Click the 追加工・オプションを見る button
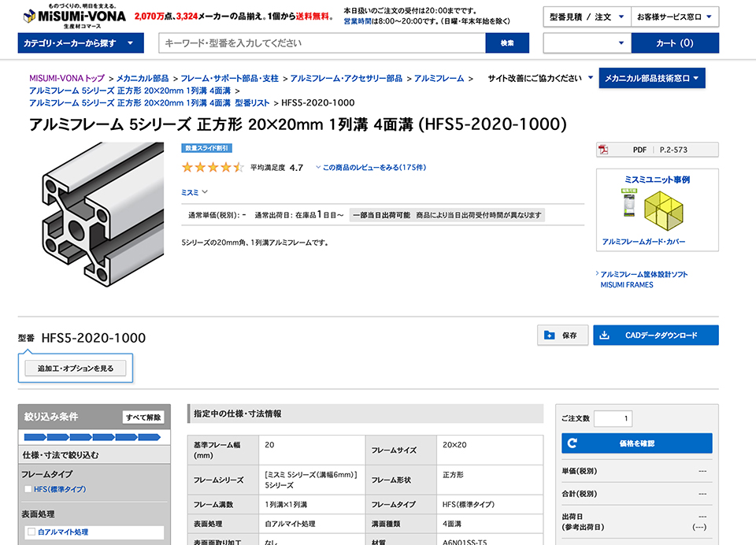 (76, 369)
